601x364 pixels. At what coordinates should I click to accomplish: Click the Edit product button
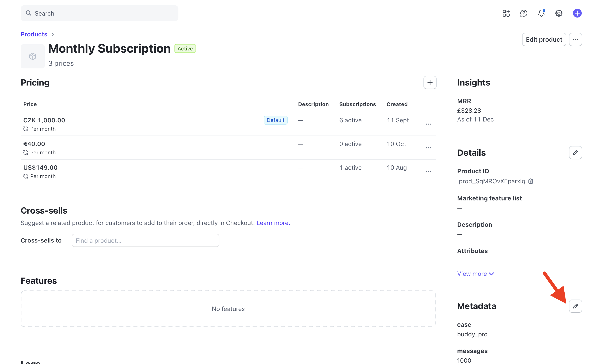pyautogui.click(x=544, y=39)
